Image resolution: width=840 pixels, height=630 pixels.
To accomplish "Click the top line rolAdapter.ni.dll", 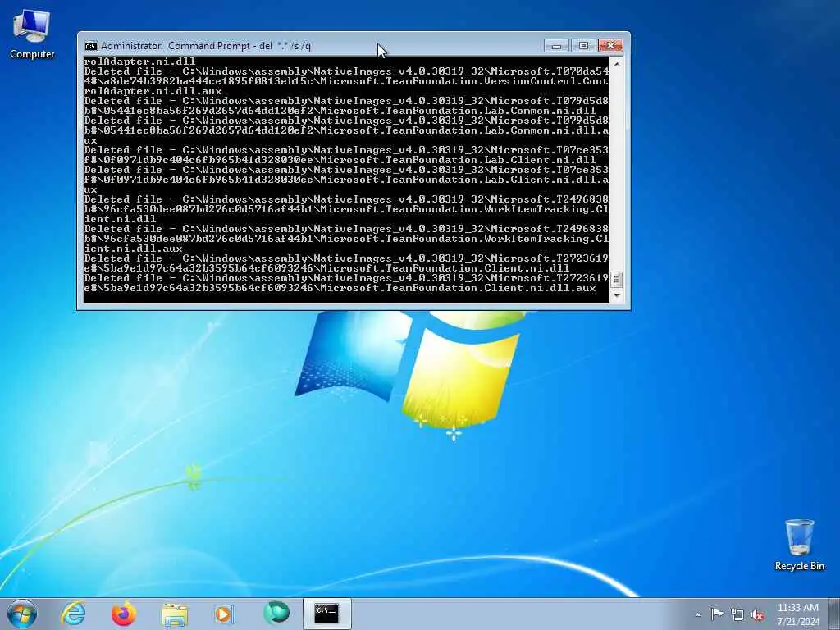I will (139, 62).
